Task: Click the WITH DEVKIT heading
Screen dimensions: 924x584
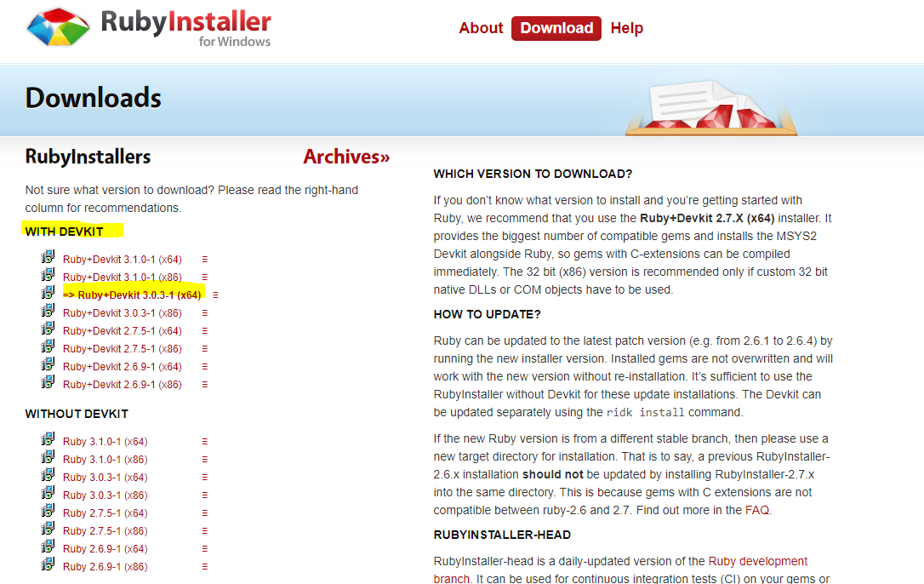Action: pyautogui.click(x=64, y=232)
